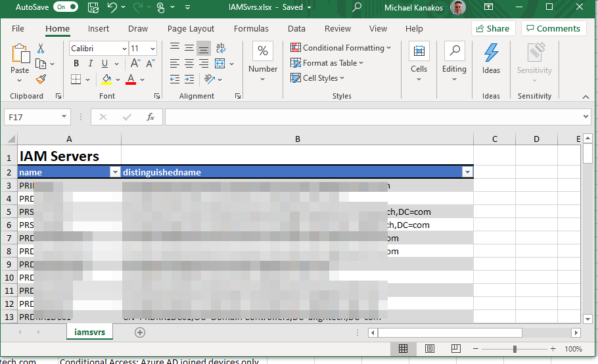
Task: Click the Editing group button
Action: (454, 61)
